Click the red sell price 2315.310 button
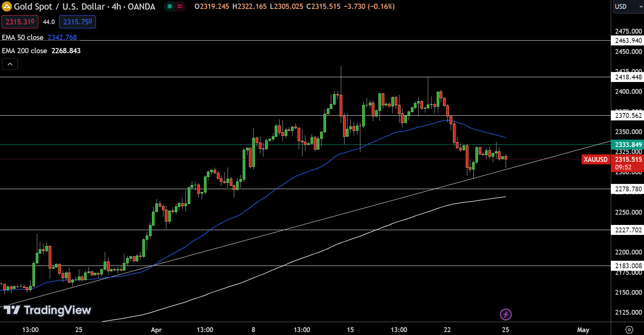The width and height of the screenshot is (644, 335). pos(20,22)
